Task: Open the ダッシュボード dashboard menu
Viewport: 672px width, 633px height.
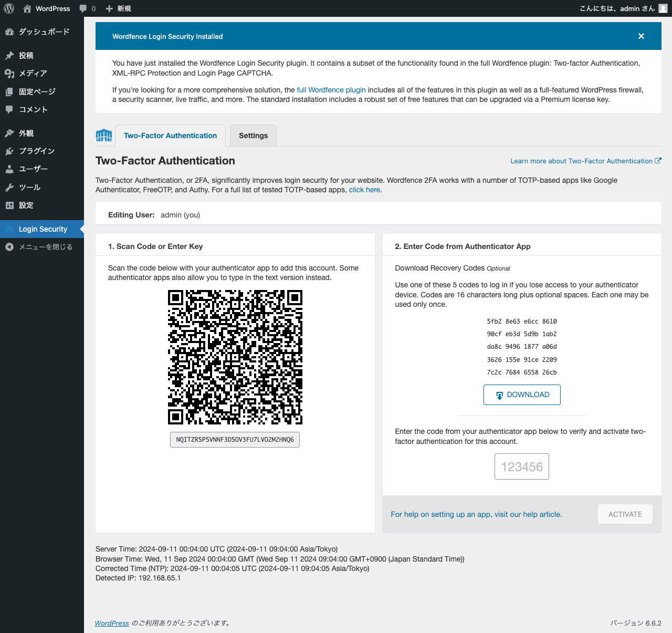Action: (42, 32)
